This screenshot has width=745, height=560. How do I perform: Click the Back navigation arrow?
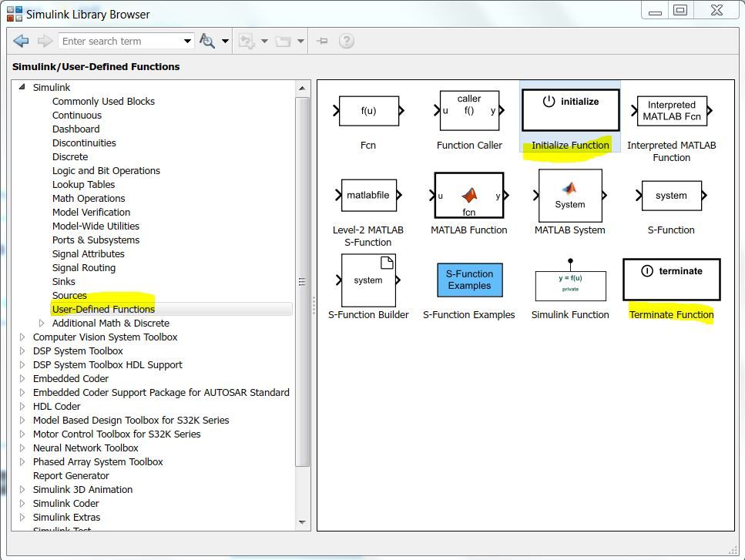21,42
